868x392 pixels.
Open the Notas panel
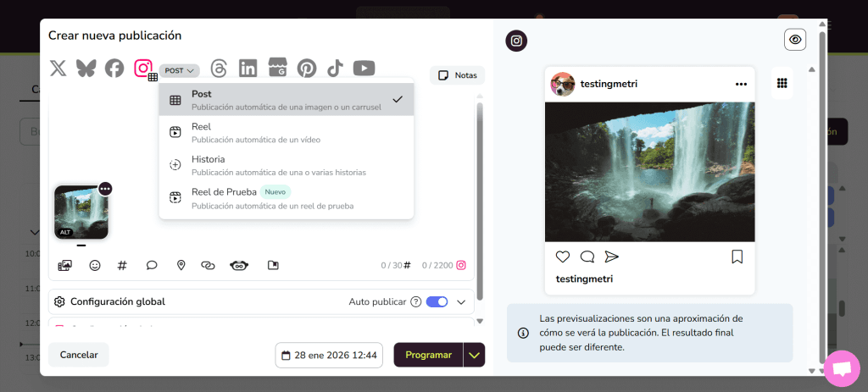click(457, 75)
